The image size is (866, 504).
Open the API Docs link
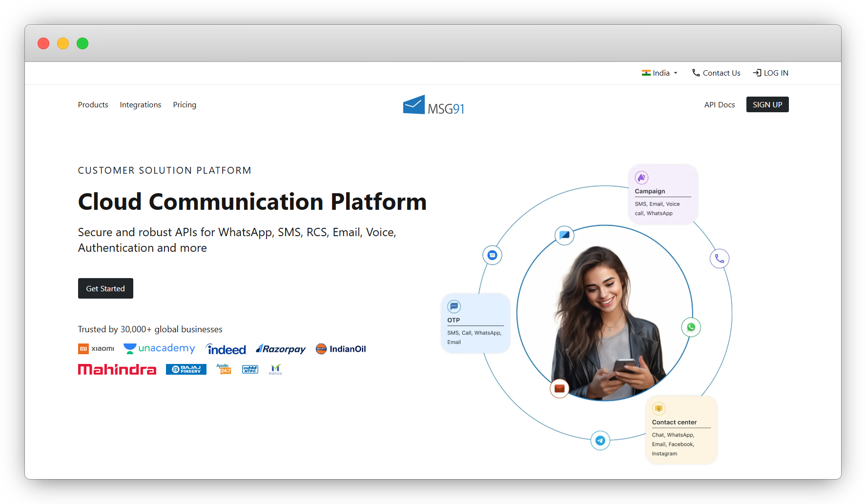pos(719,104)
